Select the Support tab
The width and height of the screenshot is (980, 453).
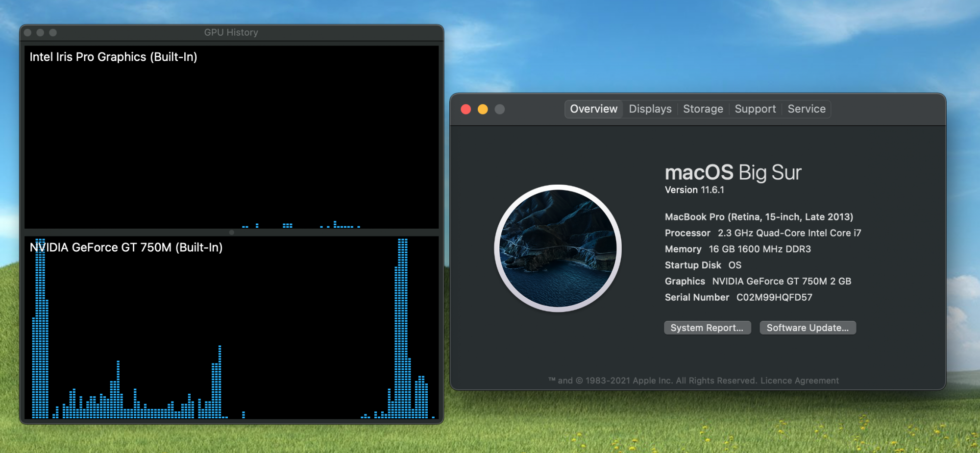(755, 109)
